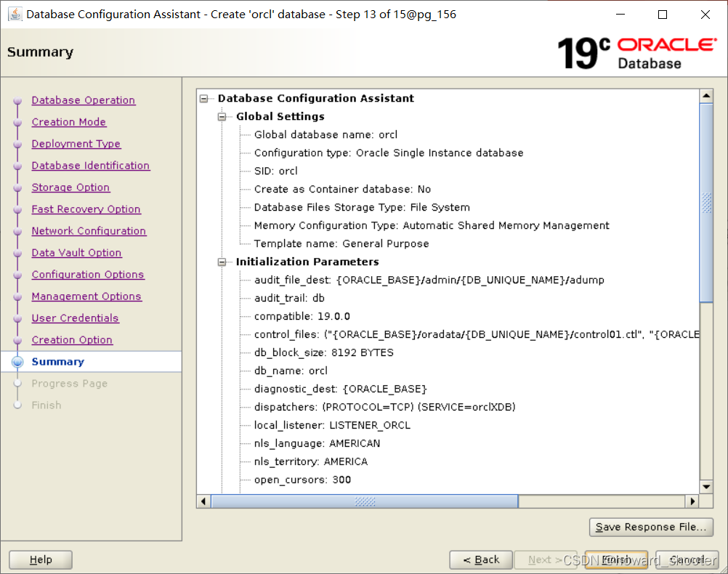Open the Data Vault Option step
728x574 pixels.
coord(76,253)
